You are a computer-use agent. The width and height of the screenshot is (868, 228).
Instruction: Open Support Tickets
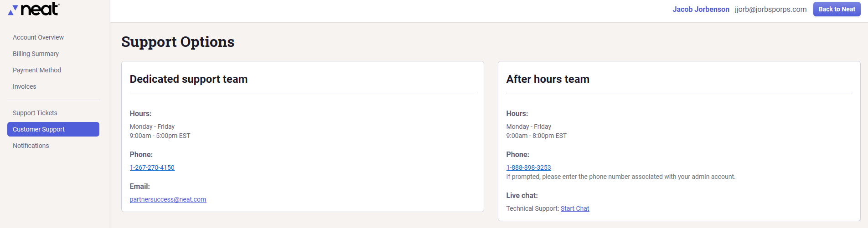pyautogui.click(x=35, y=113)
